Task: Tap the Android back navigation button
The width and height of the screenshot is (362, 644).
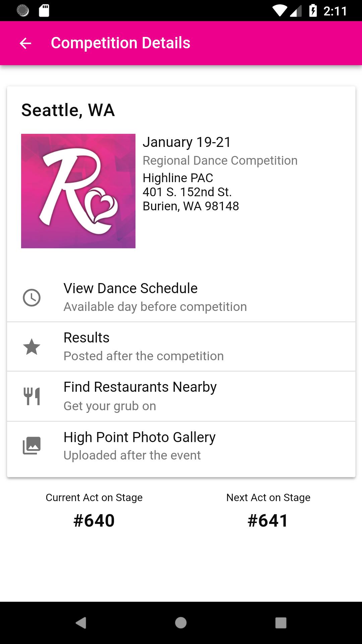Action: 81,623
